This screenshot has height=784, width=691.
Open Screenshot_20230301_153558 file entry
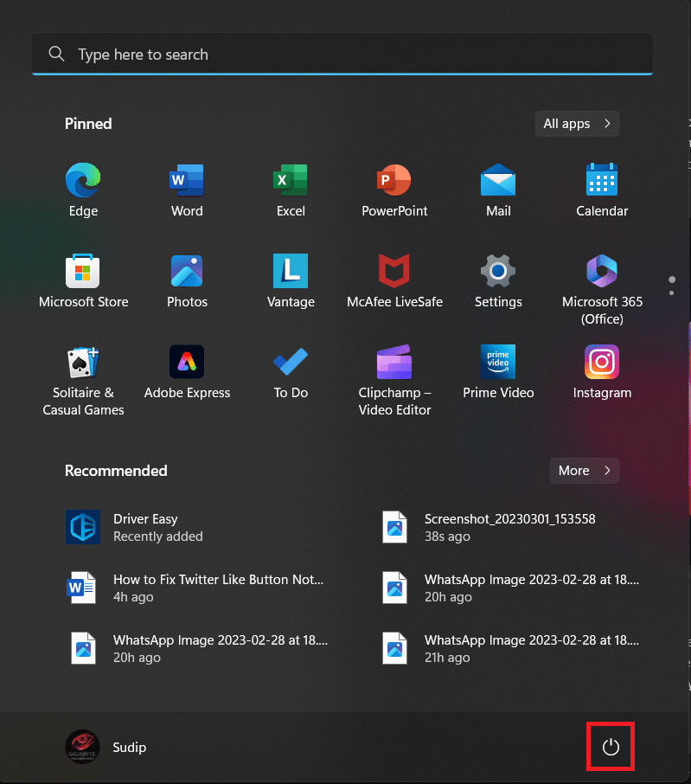pos(509,527)
